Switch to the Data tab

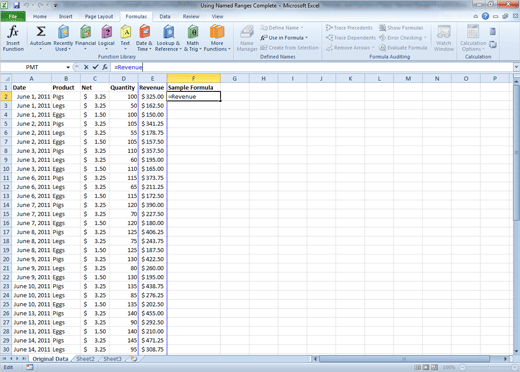coord(165,16)
